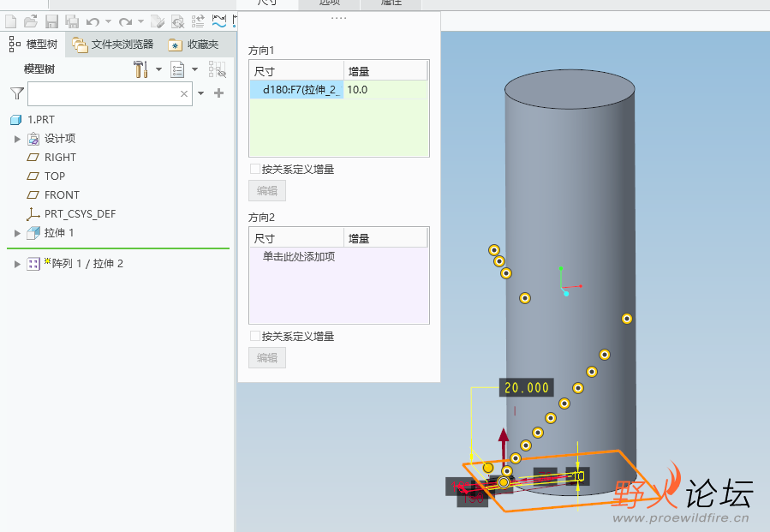Click the 拉伸 1 extrude feature icon
Screen dimensions: 770x532
click(x=33, y=233)
